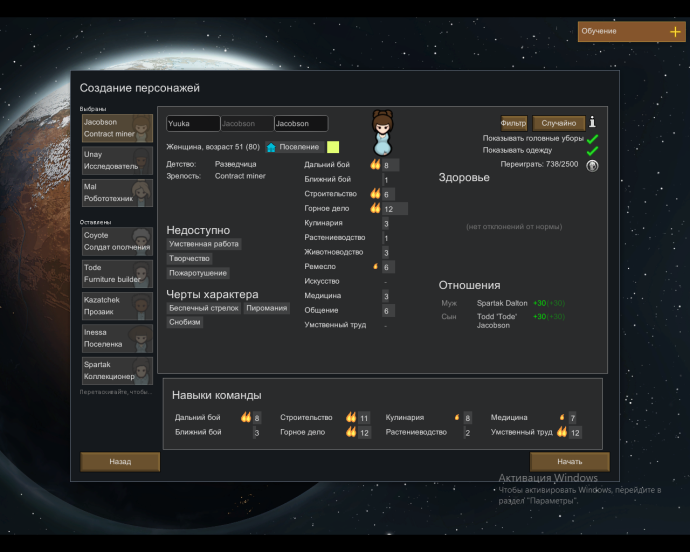Viewport: 690px width, 552px height.
Task: Click adulthood backstory Contract miner
Action: (240, 176)
